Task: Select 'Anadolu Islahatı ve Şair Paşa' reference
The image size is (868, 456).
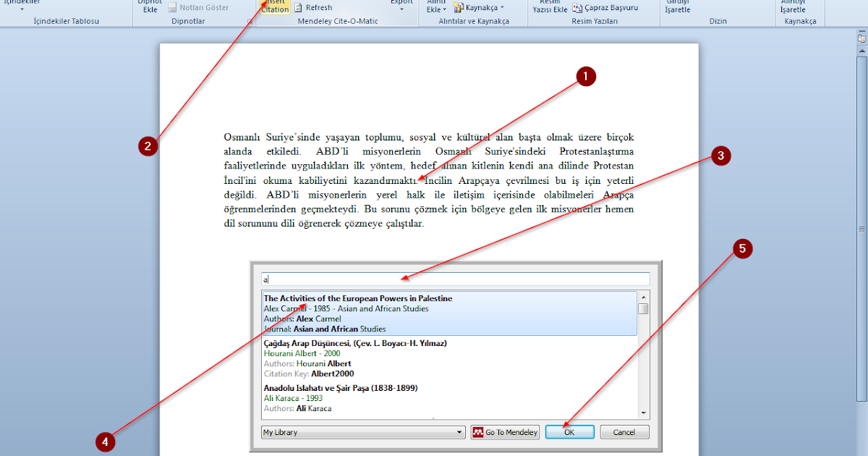Action: 449,398
